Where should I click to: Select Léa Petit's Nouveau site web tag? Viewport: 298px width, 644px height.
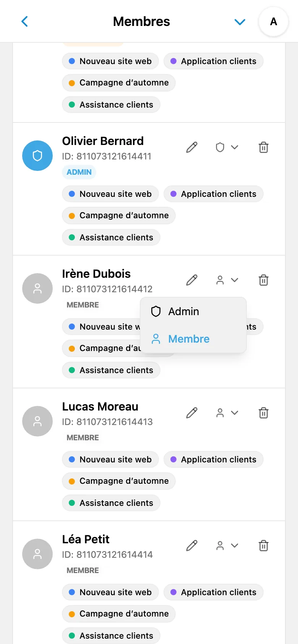(x=110, y=592)
